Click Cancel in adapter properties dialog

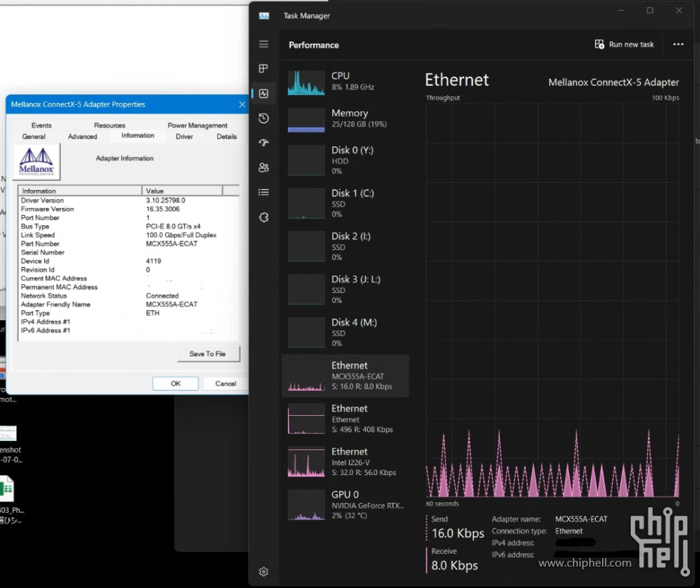click(x=226, y=384)
